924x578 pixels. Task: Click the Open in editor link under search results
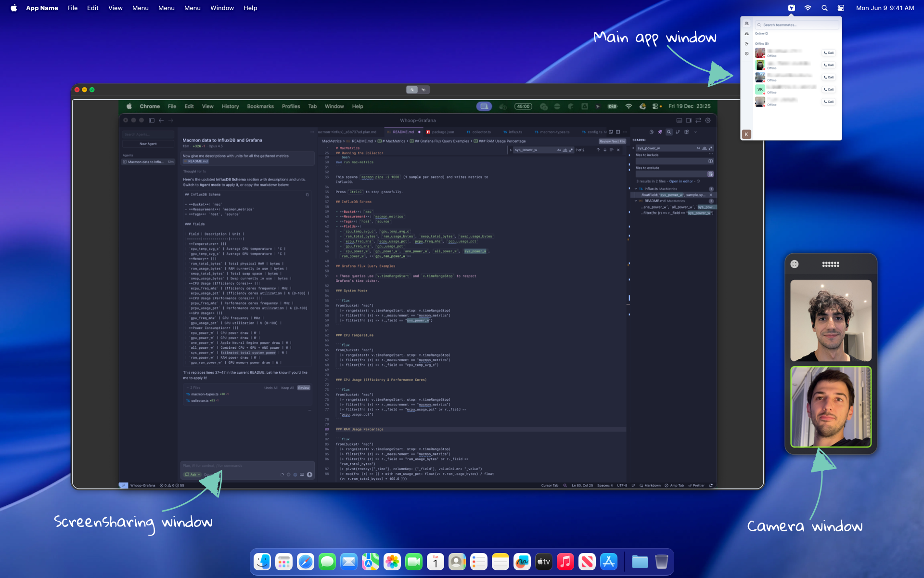click(681, 181)
